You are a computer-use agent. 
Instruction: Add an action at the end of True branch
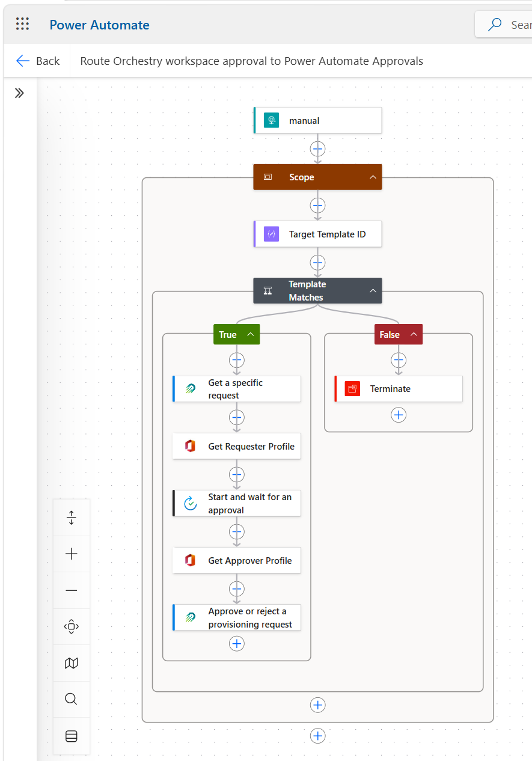pos(236,644)
